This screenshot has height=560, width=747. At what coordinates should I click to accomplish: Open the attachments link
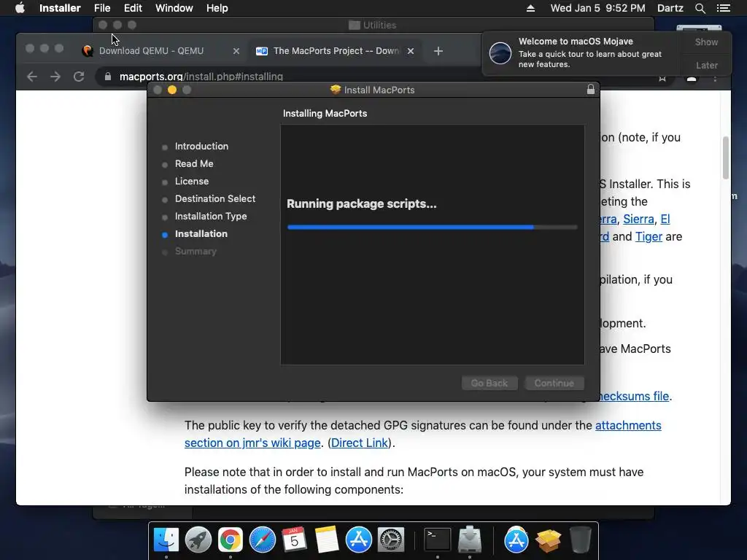[x=628, y=425]
